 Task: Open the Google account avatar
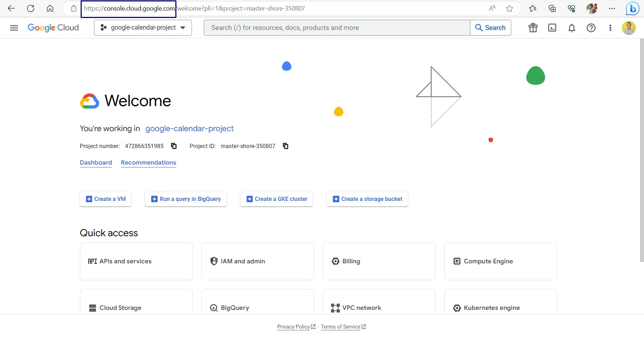[629, 28]
